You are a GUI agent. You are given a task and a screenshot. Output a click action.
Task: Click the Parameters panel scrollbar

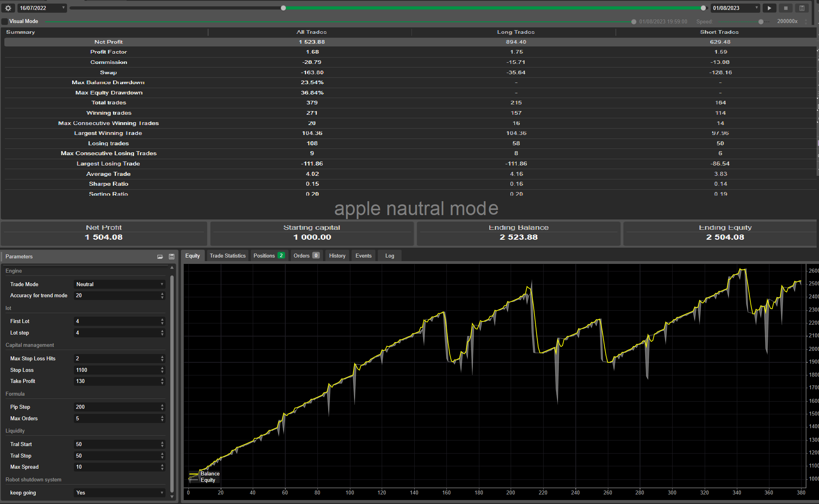pyautogui.click(x=172, y=383)
